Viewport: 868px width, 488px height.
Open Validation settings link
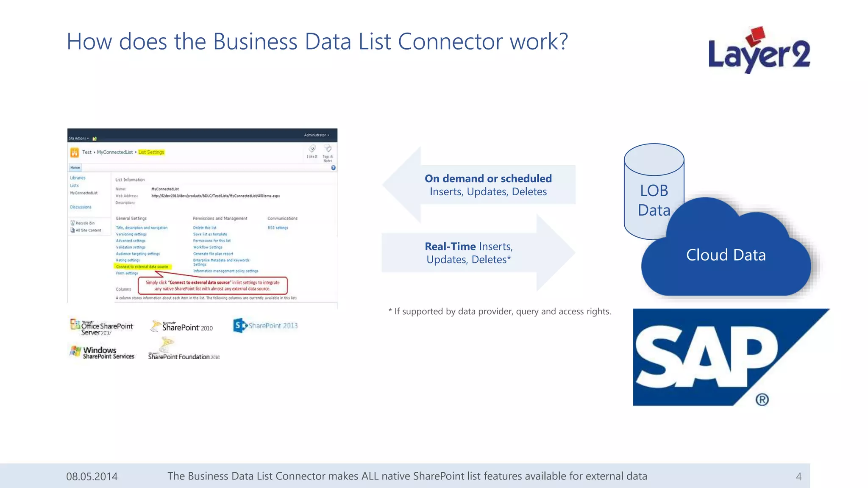pyautogui.click(x=131, y=247)
